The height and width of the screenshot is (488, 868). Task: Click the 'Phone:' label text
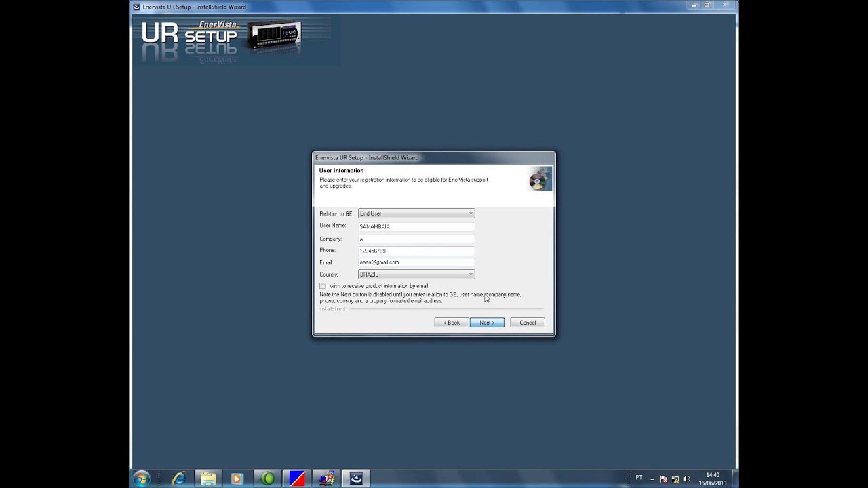pyautogui.click(x=328, y=251)
